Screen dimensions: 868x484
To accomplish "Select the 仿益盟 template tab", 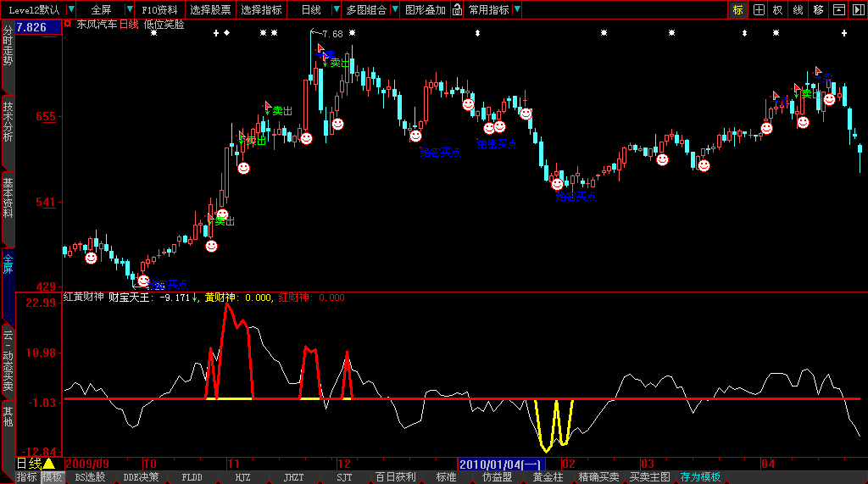I will [x=497, y=477].
